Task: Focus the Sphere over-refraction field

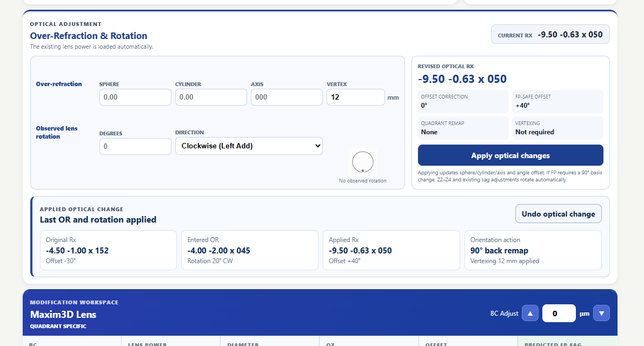Action: (x=135, y=97)
